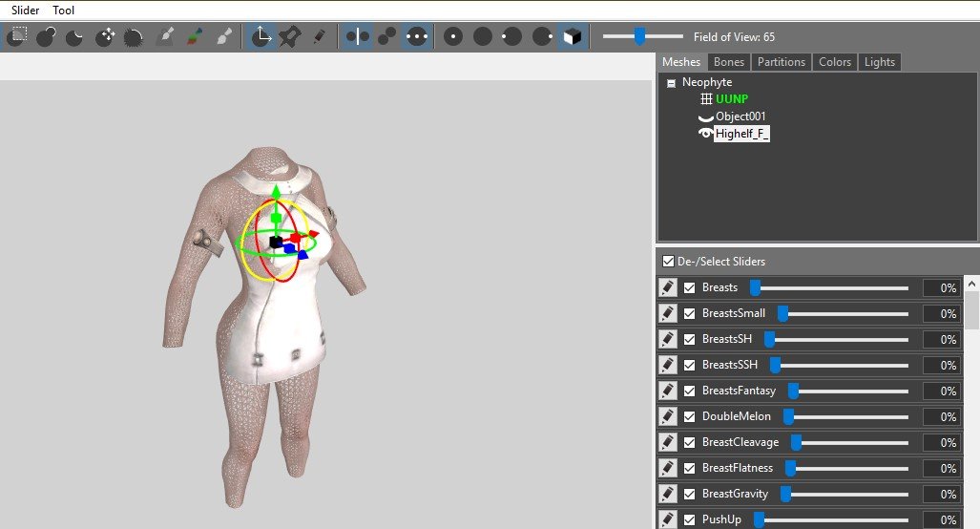Activate the Move brush with four arrows
The height and width of the screenshot is (529, 980).
tap(105, 36)
